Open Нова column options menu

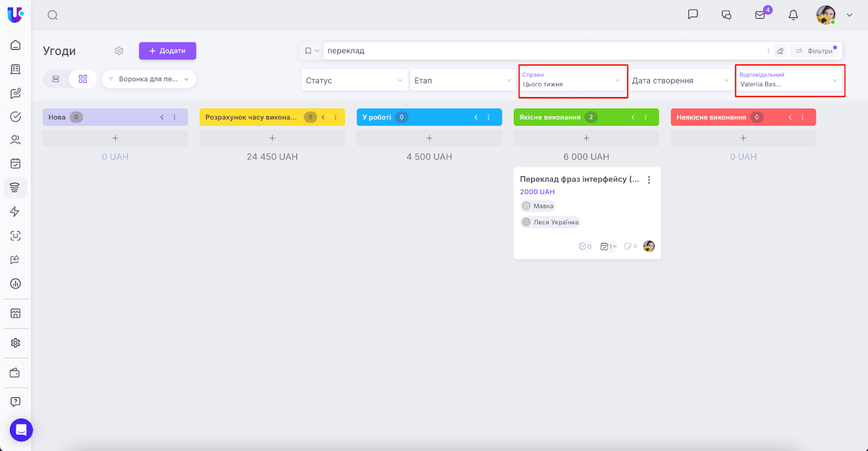(x=175, y=117)
